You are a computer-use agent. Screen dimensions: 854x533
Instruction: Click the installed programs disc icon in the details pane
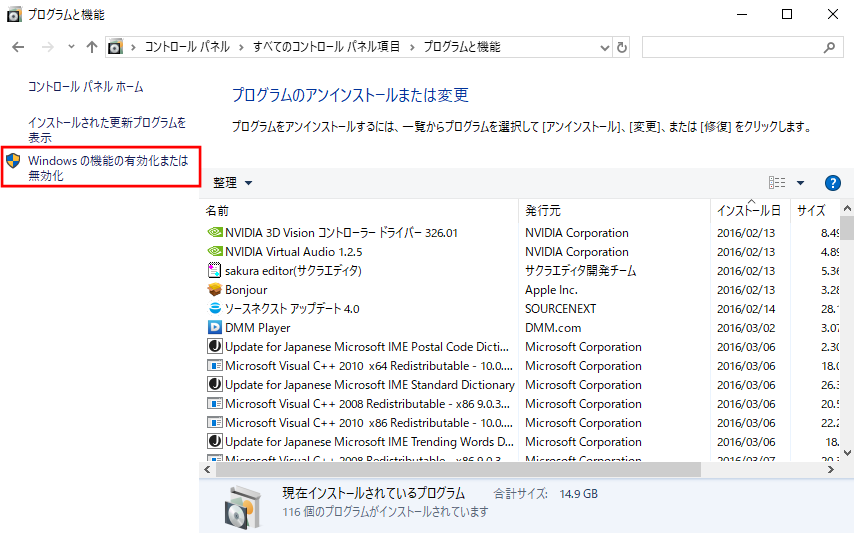click(x=242, y=508)
